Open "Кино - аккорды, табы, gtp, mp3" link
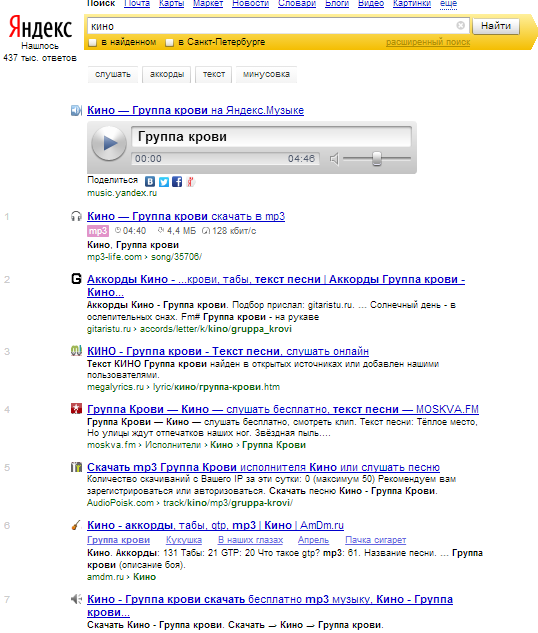Screen dimensions: 538x633 click(216, 525)
